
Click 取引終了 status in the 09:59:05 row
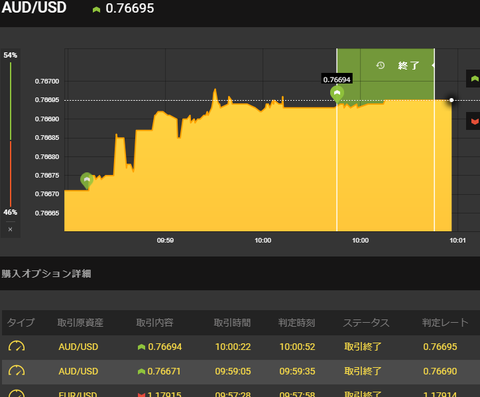pos(363,371)
